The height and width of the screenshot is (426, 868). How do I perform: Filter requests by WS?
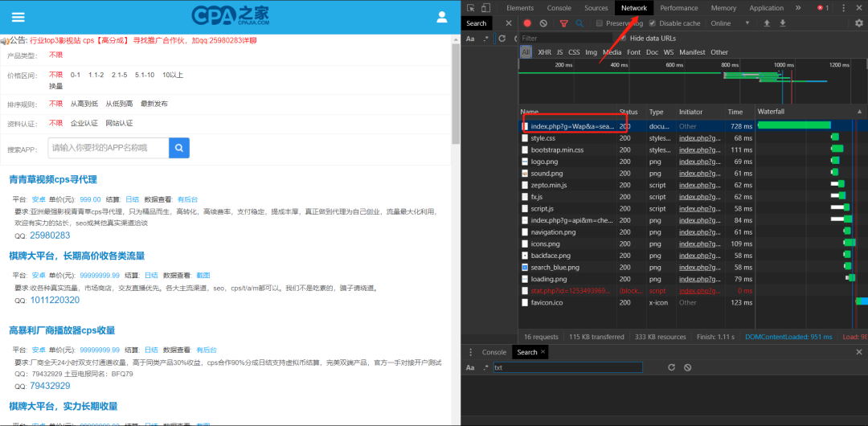click(669, 52)
